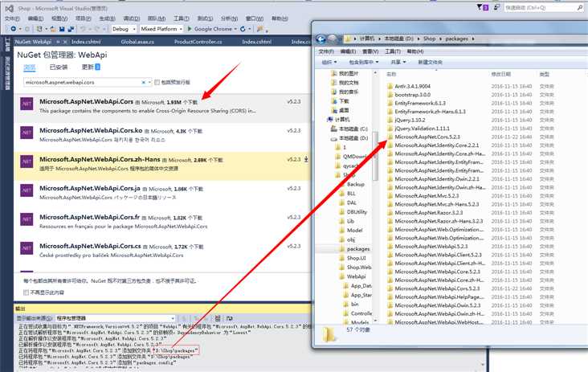
Task: Click the Save All toolbar icon
Action: tap(70, 29)
